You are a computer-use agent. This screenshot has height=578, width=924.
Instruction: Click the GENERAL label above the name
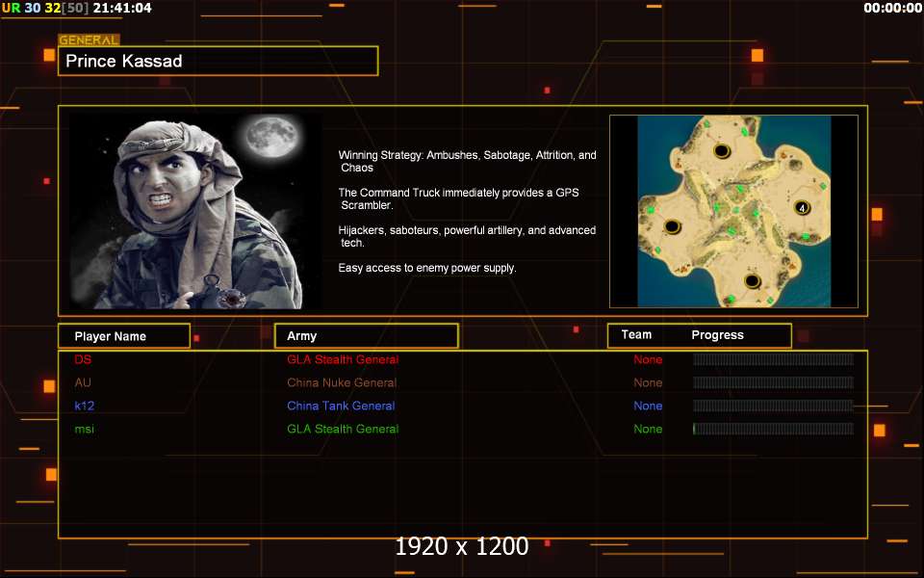tap(89, 40)
